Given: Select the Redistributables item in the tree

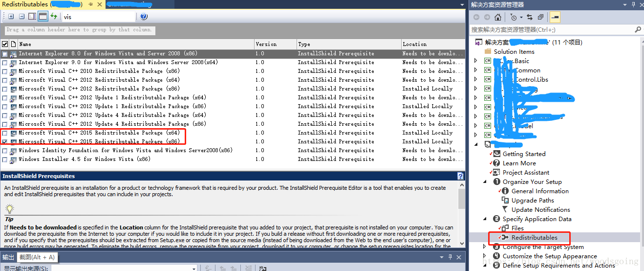Looking at the screenshot, I should (534, 237).
